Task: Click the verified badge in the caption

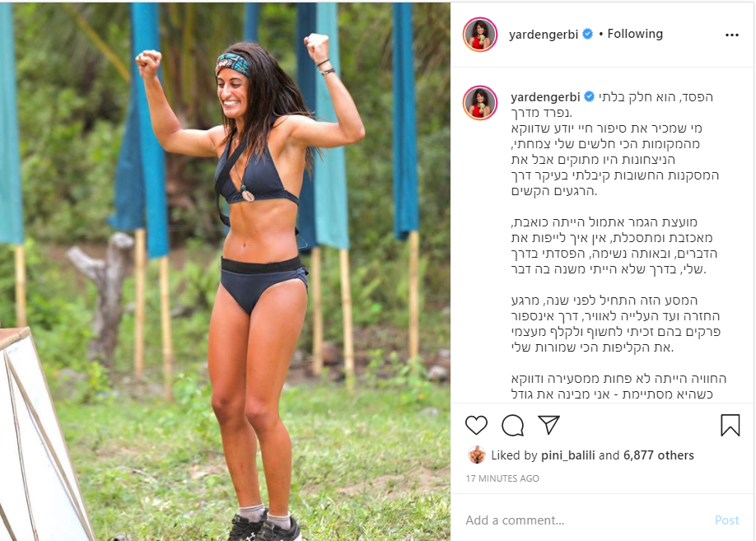Action: 589,96
